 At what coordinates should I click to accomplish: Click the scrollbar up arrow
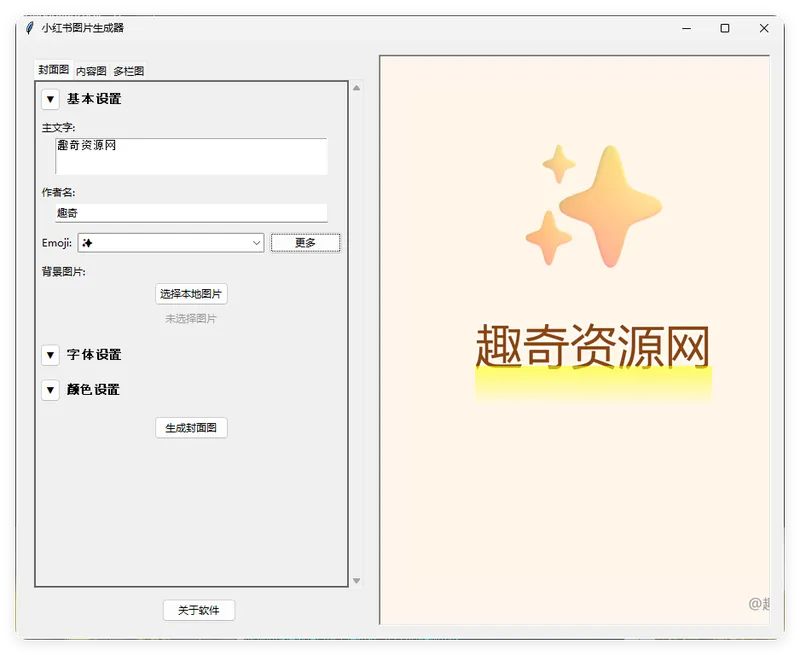pyautogui.click(x=357, y=88)
